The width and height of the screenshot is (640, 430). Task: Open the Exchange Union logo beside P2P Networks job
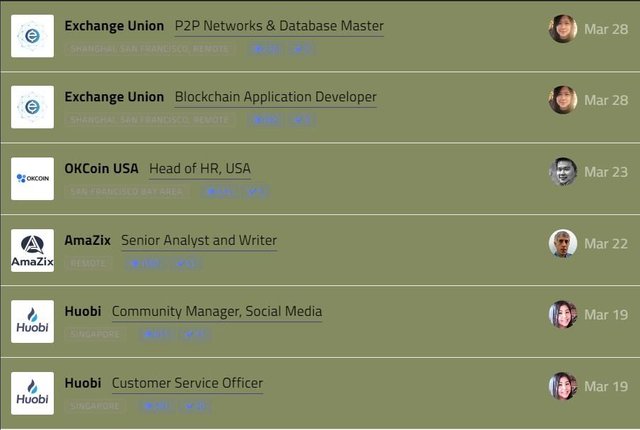32,36
